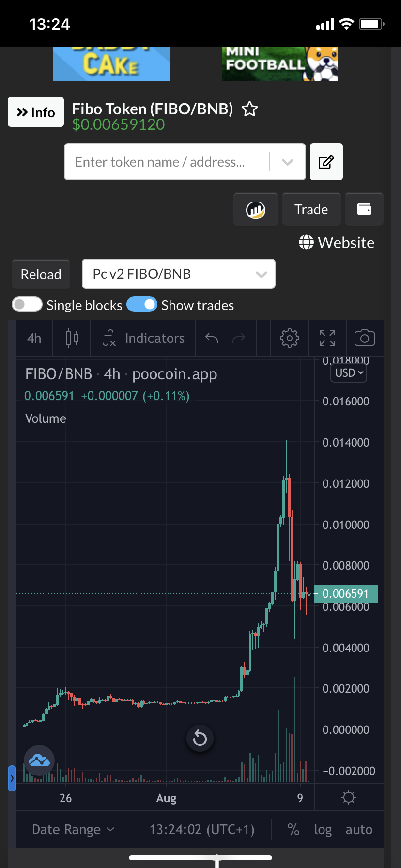Toggle the Single blocks switch
This screenshot has width=401, height=868.
click(27, 305)
